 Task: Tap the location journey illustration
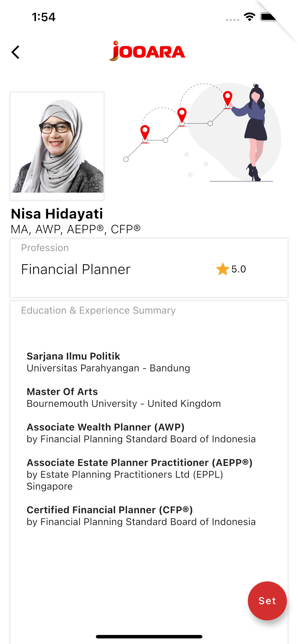(x=202, y=132)
